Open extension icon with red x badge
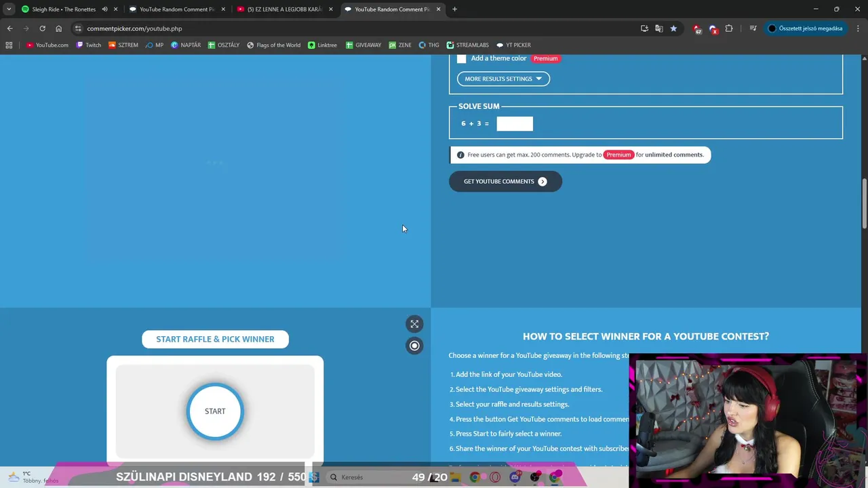Viewport: 868px width, 488px height. click(713, 28)
